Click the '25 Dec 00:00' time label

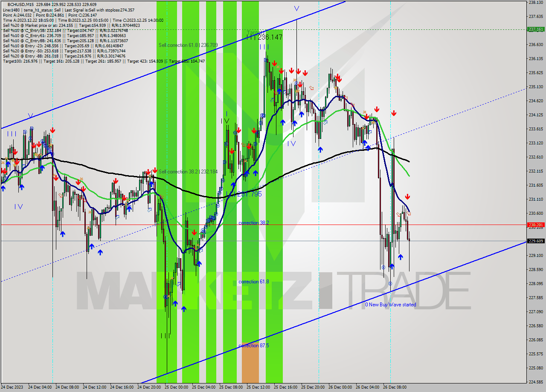point(176,387)
